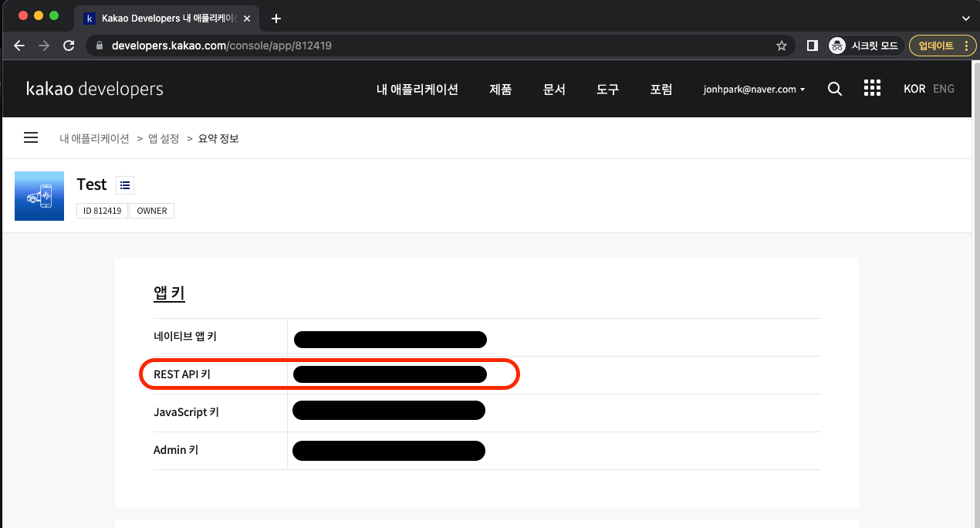
Task: Open the Kakao services grid icon
Action: click(x=872, y=88)
